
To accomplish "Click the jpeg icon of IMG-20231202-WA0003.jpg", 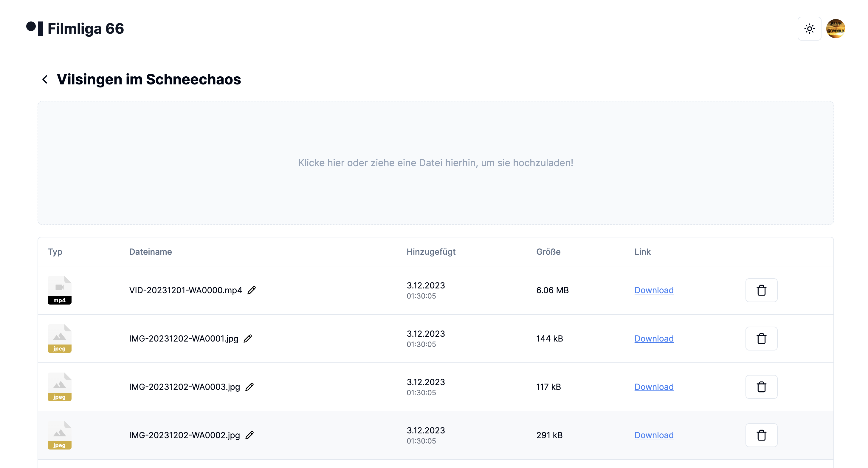I will click(59, 387).
